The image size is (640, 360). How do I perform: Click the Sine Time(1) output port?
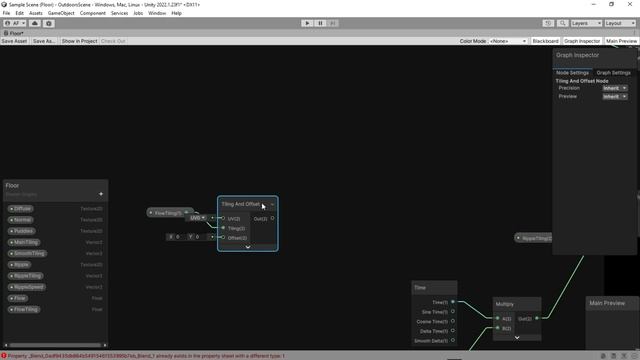[453, 311]
